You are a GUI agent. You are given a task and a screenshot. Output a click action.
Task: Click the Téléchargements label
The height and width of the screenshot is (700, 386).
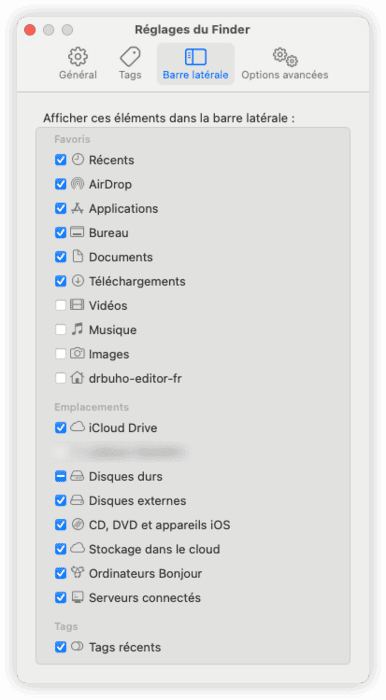click(x=137, y=281)
